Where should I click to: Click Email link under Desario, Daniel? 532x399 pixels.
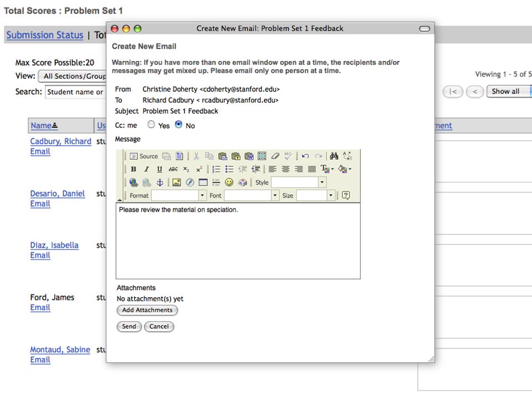pos(40,203)
